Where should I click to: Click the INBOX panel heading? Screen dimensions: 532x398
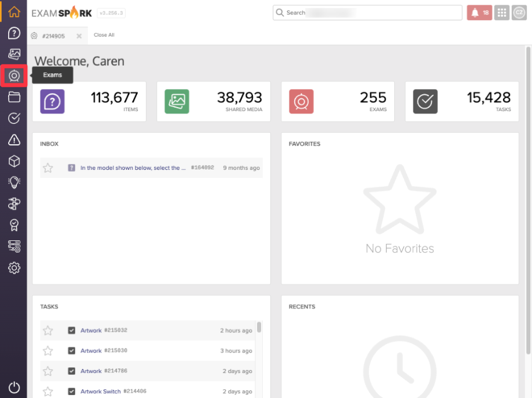[49, 144]
